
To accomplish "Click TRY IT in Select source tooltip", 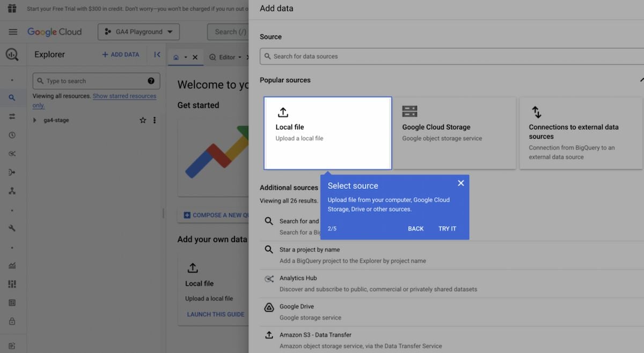I will [447, 228].
